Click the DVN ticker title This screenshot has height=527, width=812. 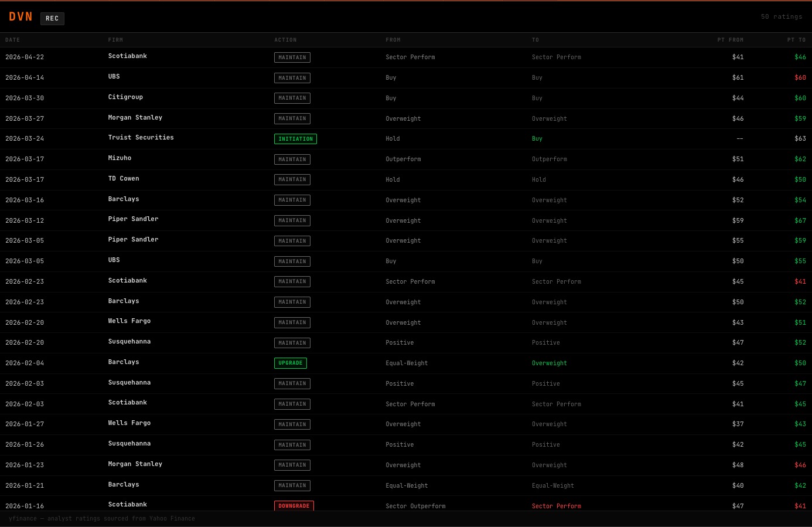(x=21, y=17)
